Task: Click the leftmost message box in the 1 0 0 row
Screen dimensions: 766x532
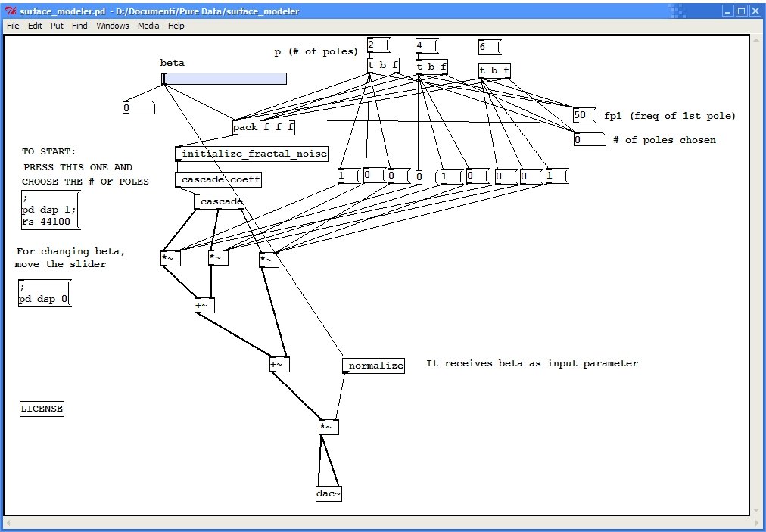Action: pyautogui.click(x=349, y=176)
